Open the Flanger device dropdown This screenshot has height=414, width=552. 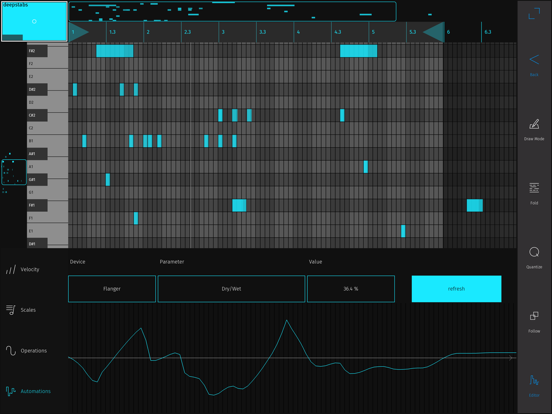(112, 289)
